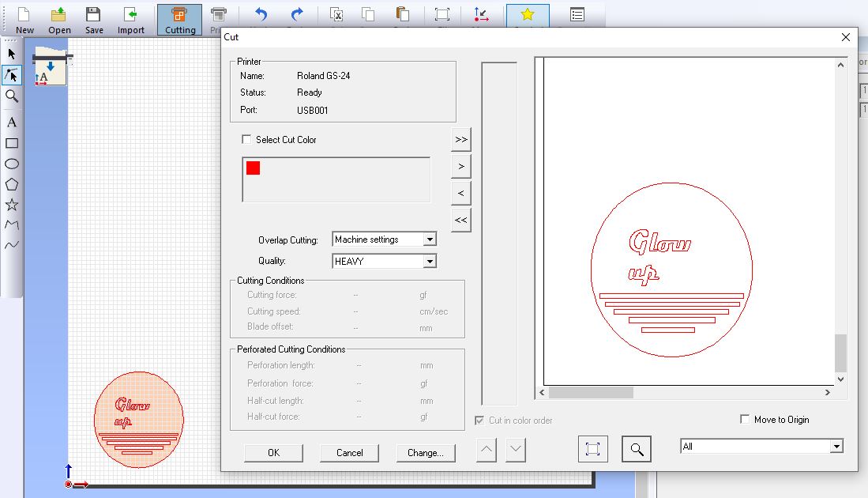Click the preview magnifier zoom button
This screenshot has height=498, width=868.
pyautogui.click(x=637, y=449)
